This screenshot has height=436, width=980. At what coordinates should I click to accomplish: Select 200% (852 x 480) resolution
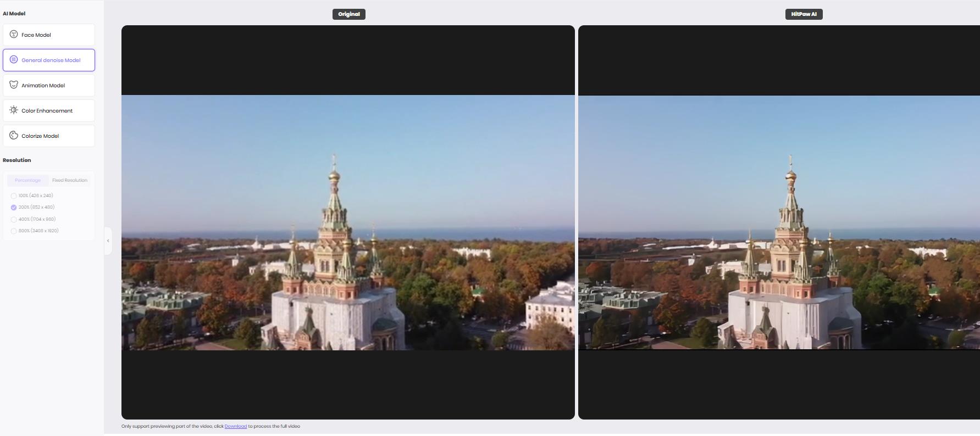point(14,208)
